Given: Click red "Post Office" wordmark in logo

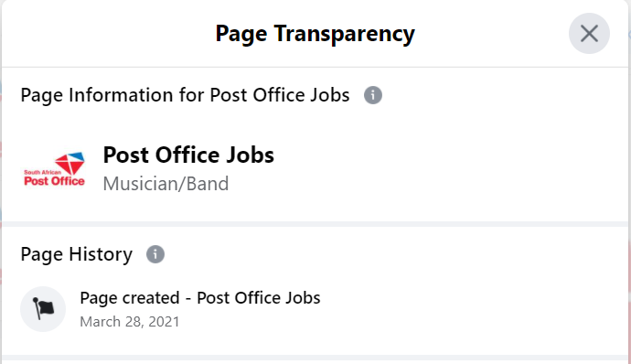Looking at the screenshot, I should 54,181.
